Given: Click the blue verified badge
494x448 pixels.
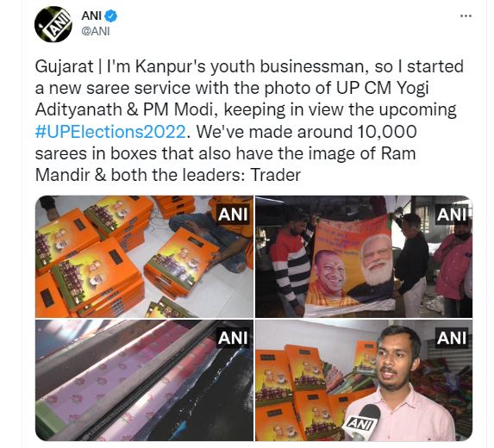Looking at the screenshot, I should coord(111,16).
